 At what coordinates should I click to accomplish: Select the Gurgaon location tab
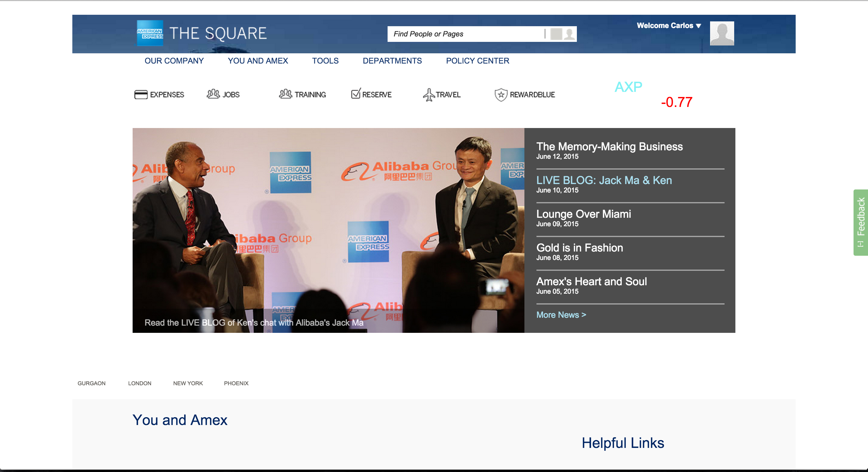click(x=92, y=383)
